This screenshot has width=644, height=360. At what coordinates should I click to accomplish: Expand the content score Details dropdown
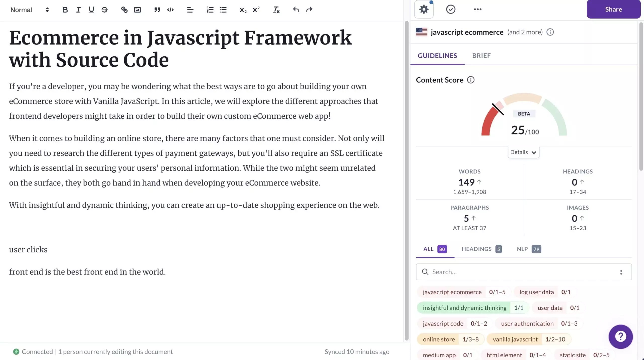(x=523, y=152)
